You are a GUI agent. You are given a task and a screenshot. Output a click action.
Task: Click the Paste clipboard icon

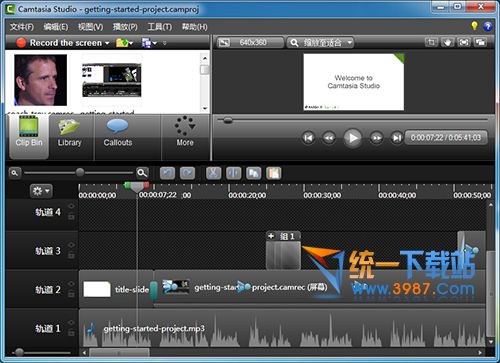pos(274,173)
